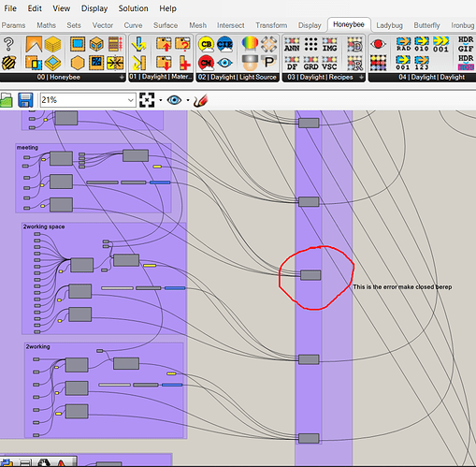The image size is (476, 467).
Task: Click the sketch red pen icon
Action: point(200,100)
